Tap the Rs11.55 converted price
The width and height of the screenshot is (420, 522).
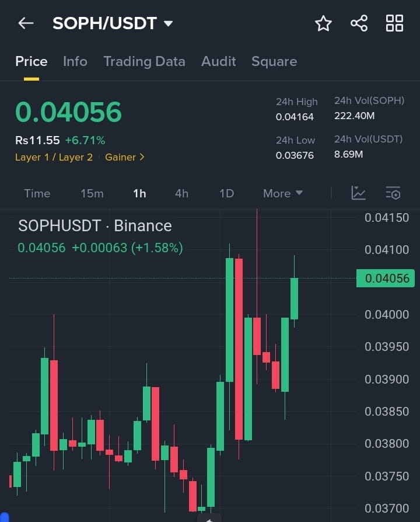click(37, 140)
